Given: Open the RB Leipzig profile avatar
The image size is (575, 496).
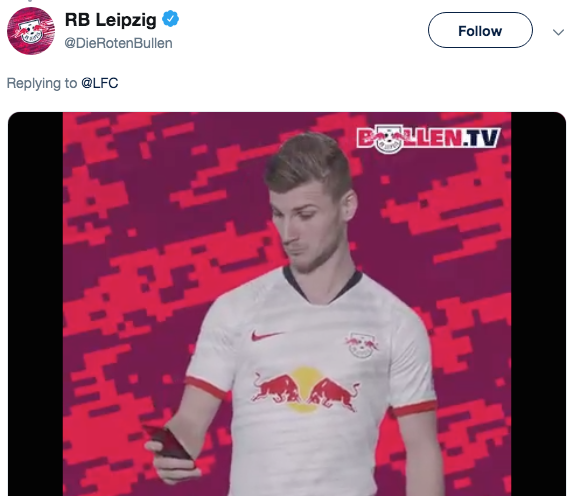Looking at the screenshot, I should 31,31.
